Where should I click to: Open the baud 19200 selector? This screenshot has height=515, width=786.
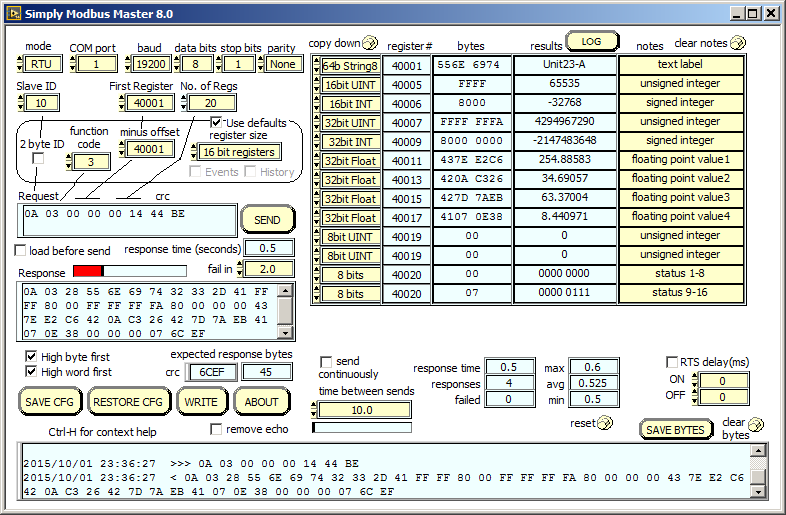150,64
